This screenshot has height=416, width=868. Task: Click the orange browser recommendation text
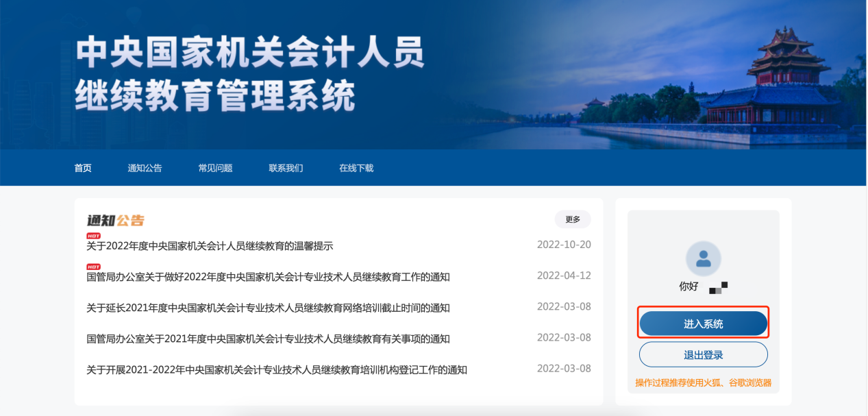[x=702, y=383]
